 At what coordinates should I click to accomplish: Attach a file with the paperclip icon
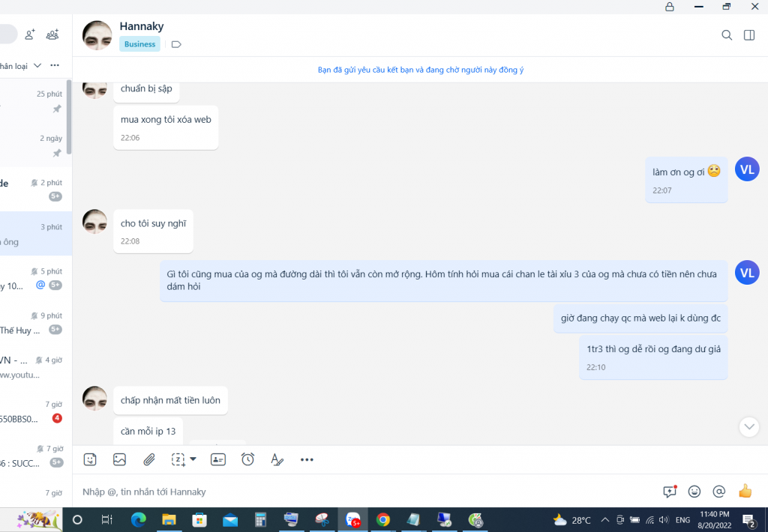click(x=149, y=459)
